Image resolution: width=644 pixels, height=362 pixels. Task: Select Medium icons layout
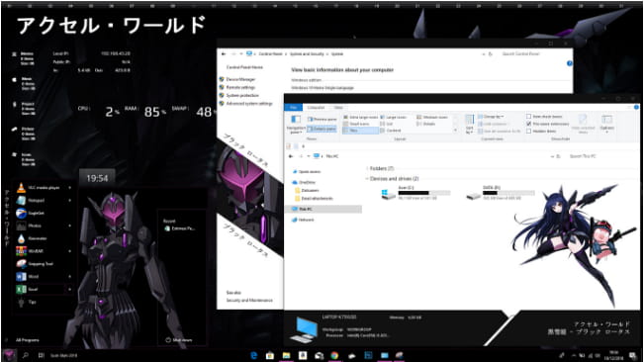click(432, 118)
